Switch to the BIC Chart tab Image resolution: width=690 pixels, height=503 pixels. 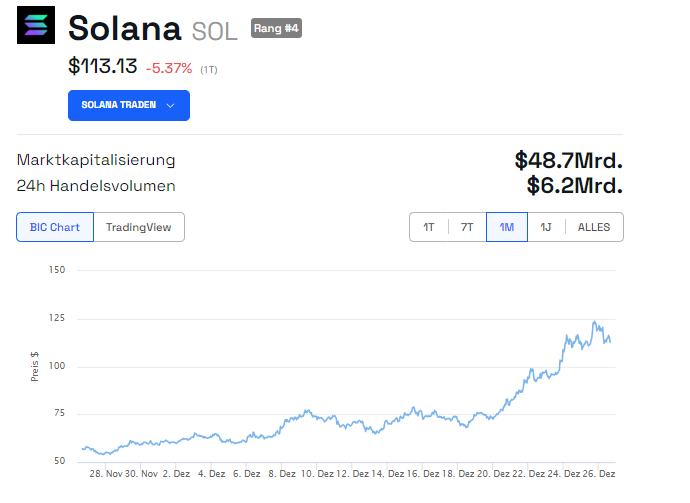click(55, 227)
